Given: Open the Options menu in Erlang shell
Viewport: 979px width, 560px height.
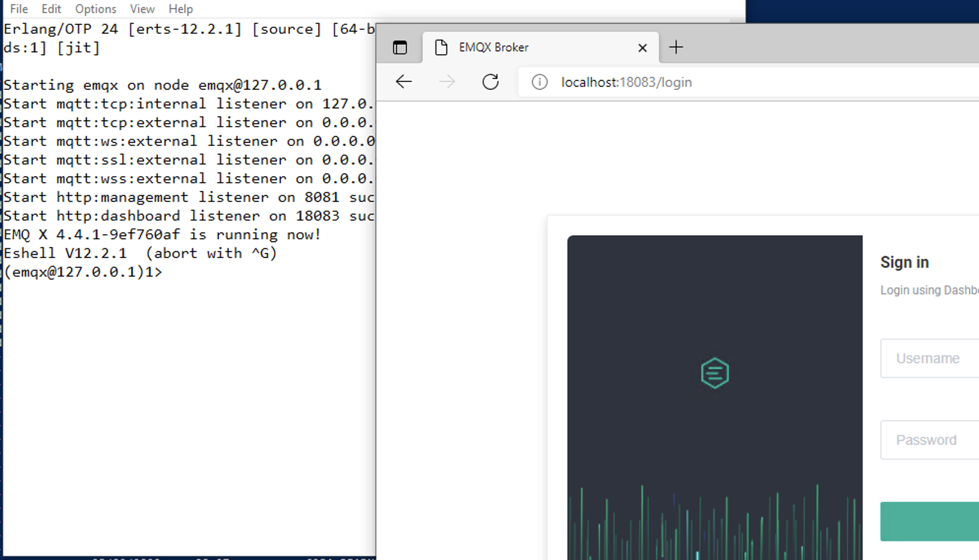Looking at the screenshot, I should tap(96, 9).
